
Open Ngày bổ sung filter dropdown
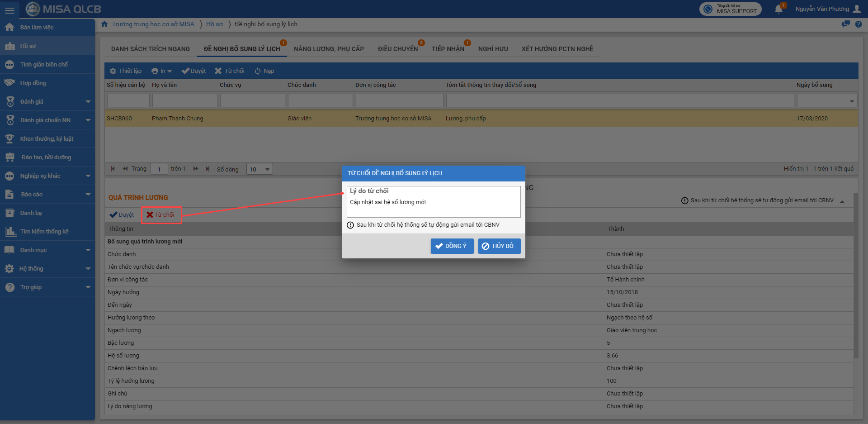pyautogui.click(x=852, y=101)
